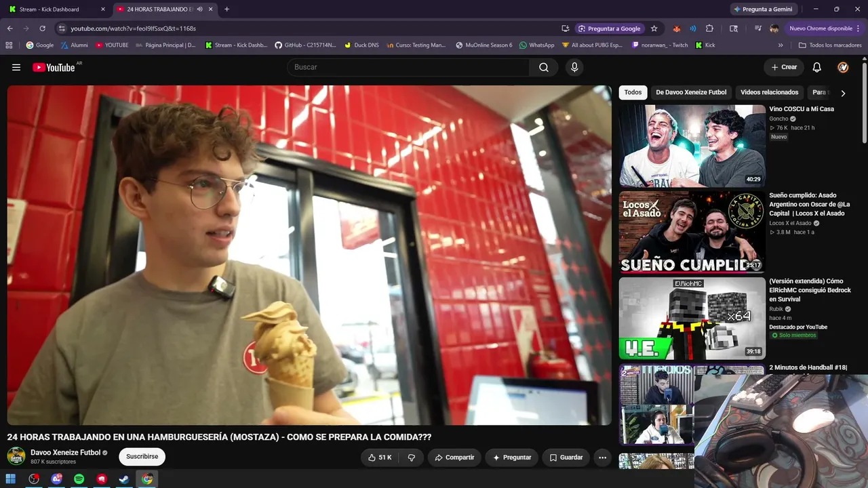Open the Chrome extensions puzzle icon
Screen dimensions: 868x488
pyautogui.click(x=709, y=28)
